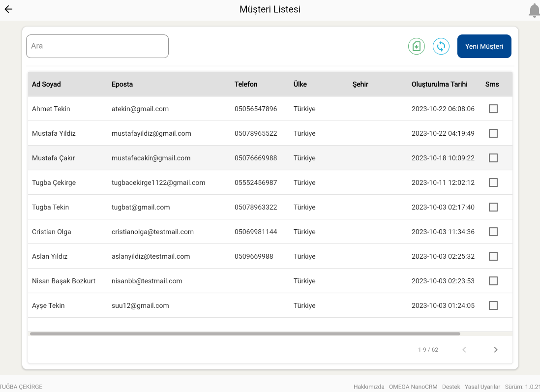Click phone number 0509669988
The image size is (540, 392).
[254, 256]
